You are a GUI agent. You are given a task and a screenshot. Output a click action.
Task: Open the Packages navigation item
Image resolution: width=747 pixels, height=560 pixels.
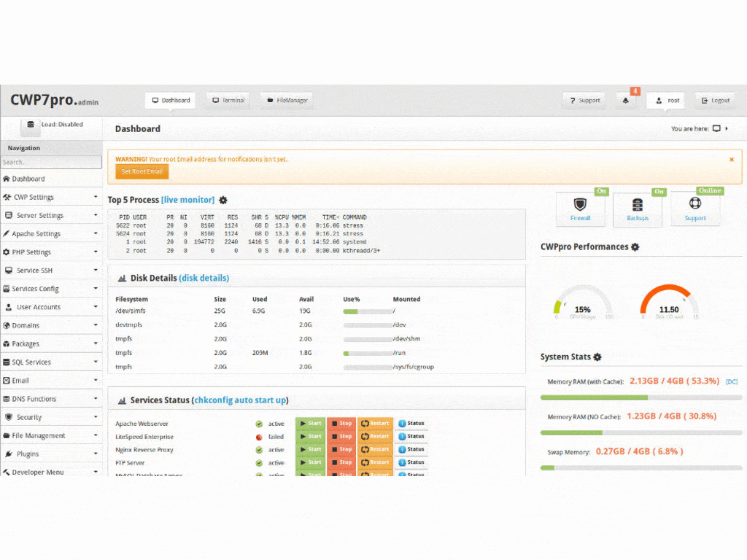pos(52,344)
